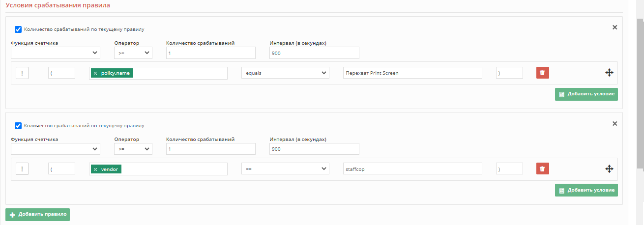This screenshot has width=644, height=225.
Task: Click the move handle on vendor row
Action: point(609,169)
